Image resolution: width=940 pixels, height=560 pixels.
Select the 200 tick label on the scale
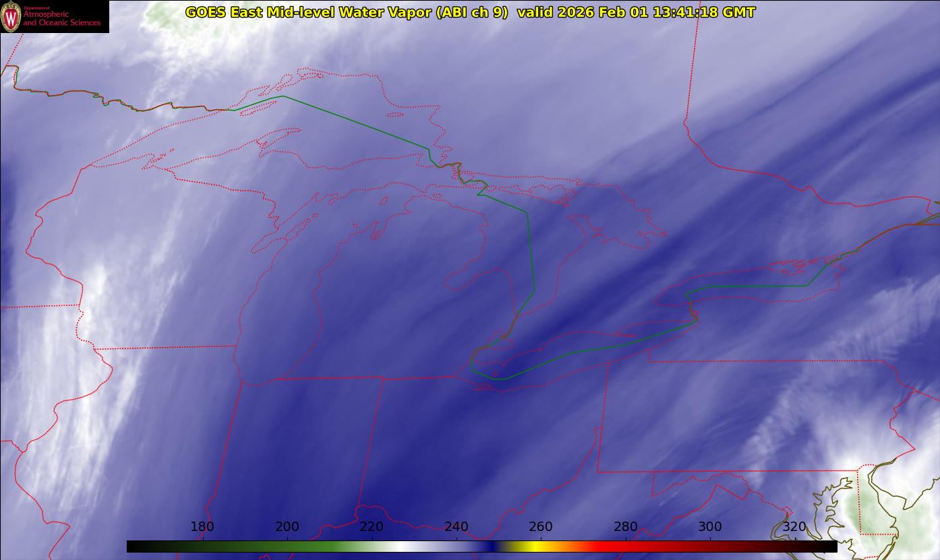tap(287, 527)
